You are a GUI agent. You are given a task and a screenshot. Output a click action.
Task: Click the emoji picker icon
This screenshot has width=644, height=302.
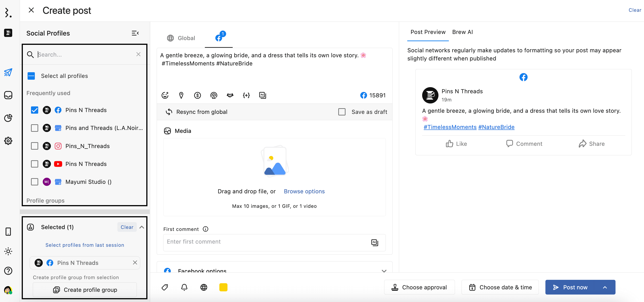(165, 95)
